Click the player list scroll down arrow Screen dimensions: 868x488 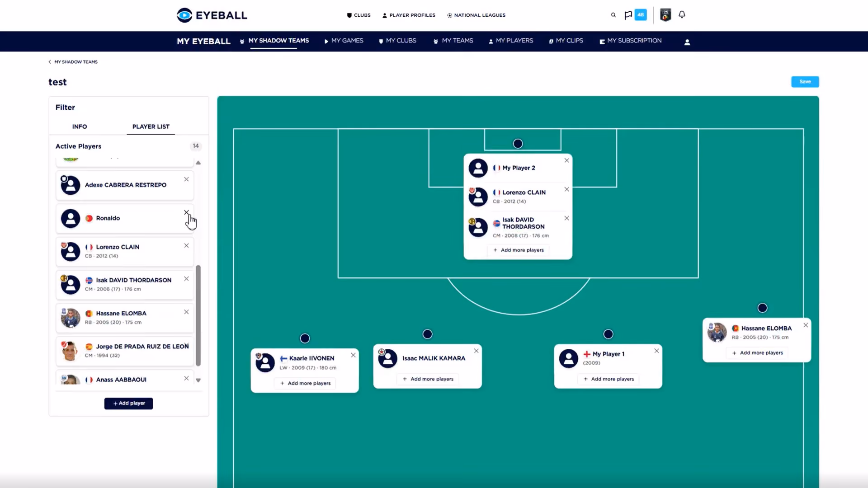[x=198, y=380]
